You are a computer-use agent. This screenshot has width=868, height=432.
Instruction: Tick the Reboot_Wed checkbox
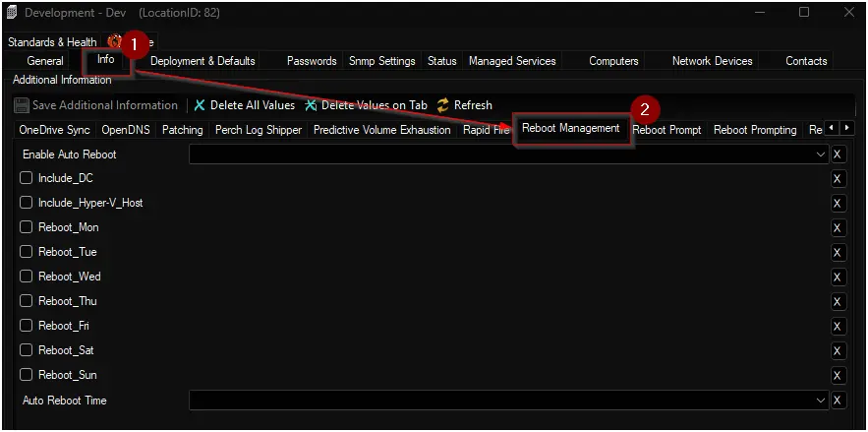(26, 277)
